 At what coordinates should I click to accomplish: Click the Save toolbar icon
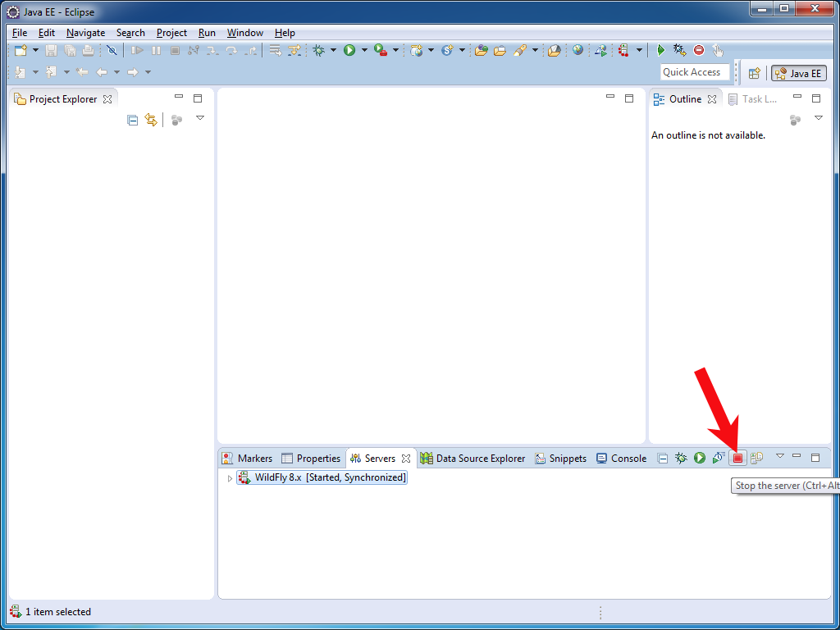pos(51,50)
